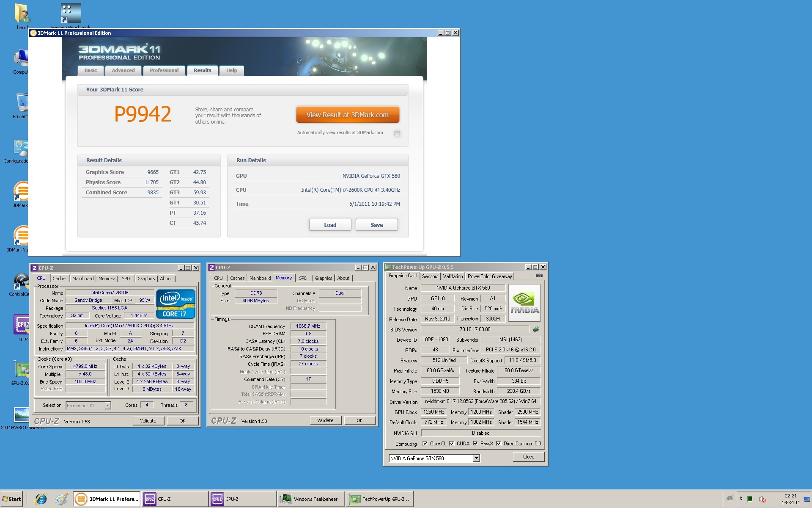Open Mainboard tab in left CPU-Z window

(x=83, y=279)
